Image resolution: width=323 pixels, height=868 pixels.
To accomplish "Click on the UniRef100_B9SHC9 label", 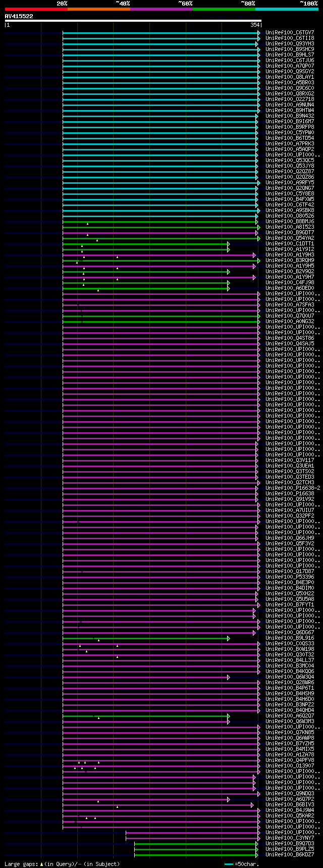I will pyautogui.click(x=290, y=49).
